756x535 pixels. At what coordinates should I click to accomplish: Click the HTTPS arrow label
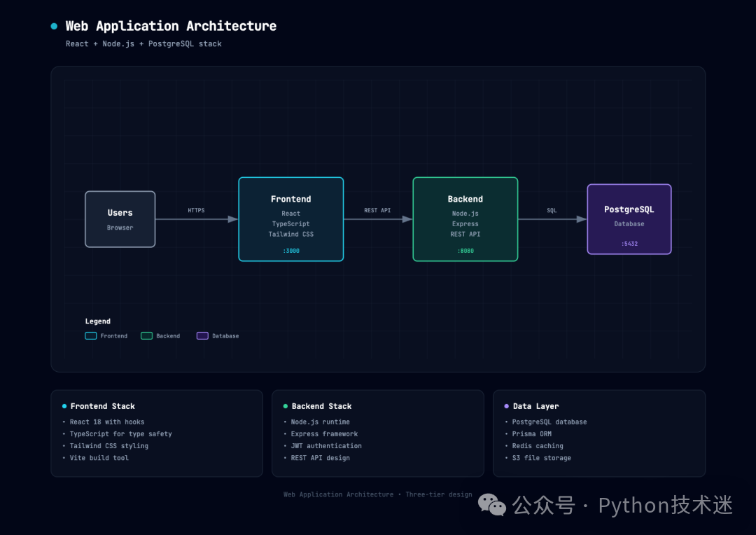(x=196, y=210)
